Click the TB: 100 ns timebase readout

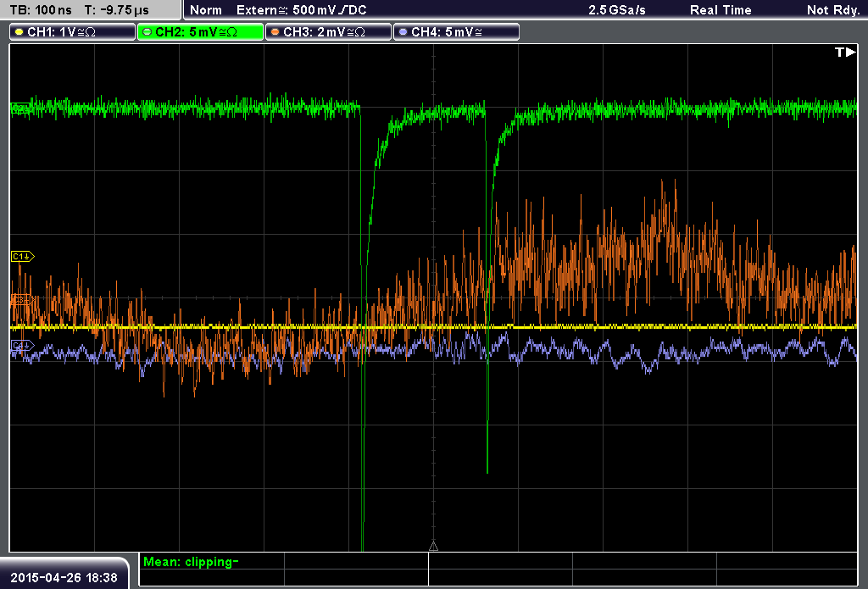41,10
